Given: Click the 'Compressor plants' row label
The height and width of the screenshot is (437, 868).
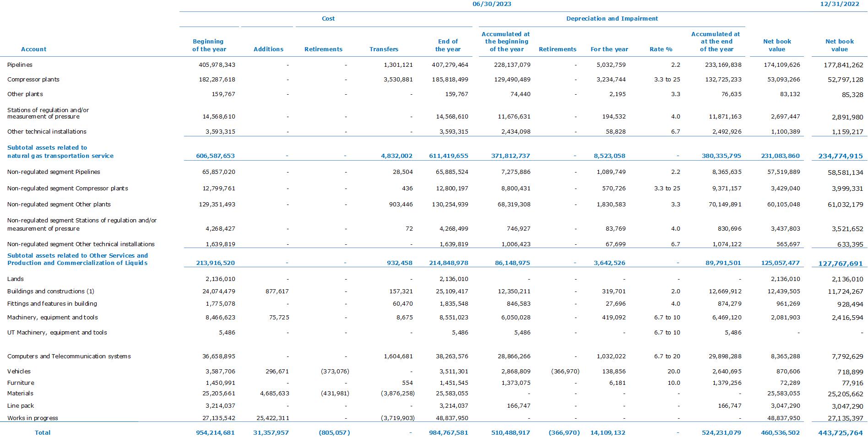Looking at the screenshot, I should 33,80.
